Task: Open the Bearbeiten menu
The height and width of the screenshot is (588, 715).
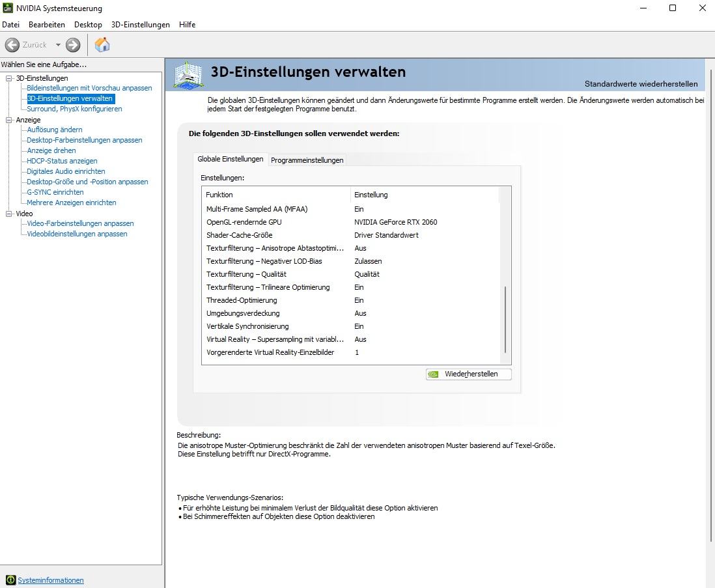Action: click(46, 25)
